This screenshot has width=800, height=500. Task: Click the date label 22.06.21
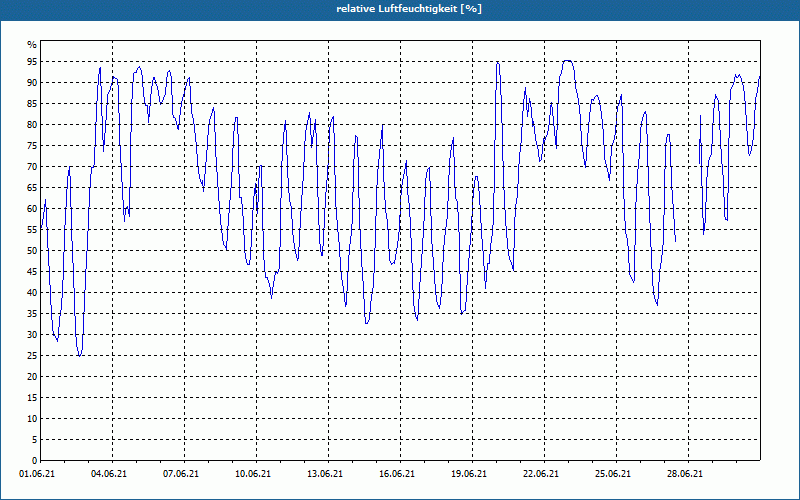[541, 474]
